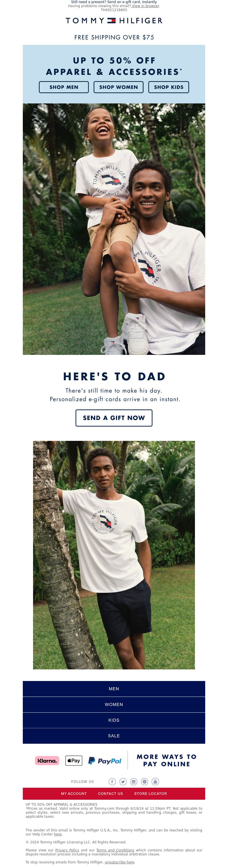Screen dimensions: 228x868
Task: Select the Women navigation bar item
Action: tap(114, 704)
